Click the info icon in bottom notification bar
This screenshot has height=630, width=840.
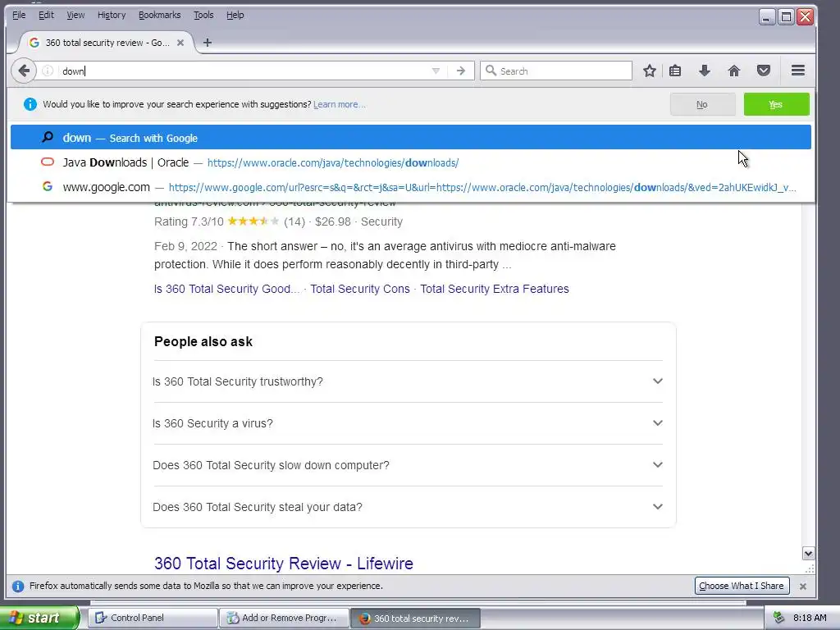point(18,586)
